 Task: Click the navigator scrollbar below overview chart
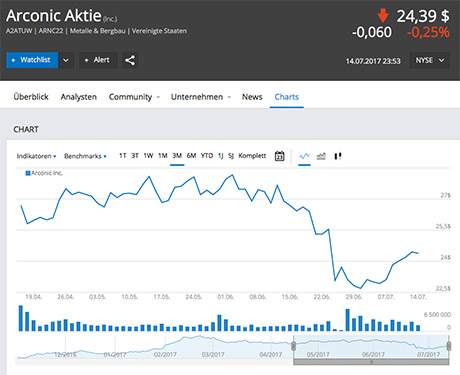[371, 362]
